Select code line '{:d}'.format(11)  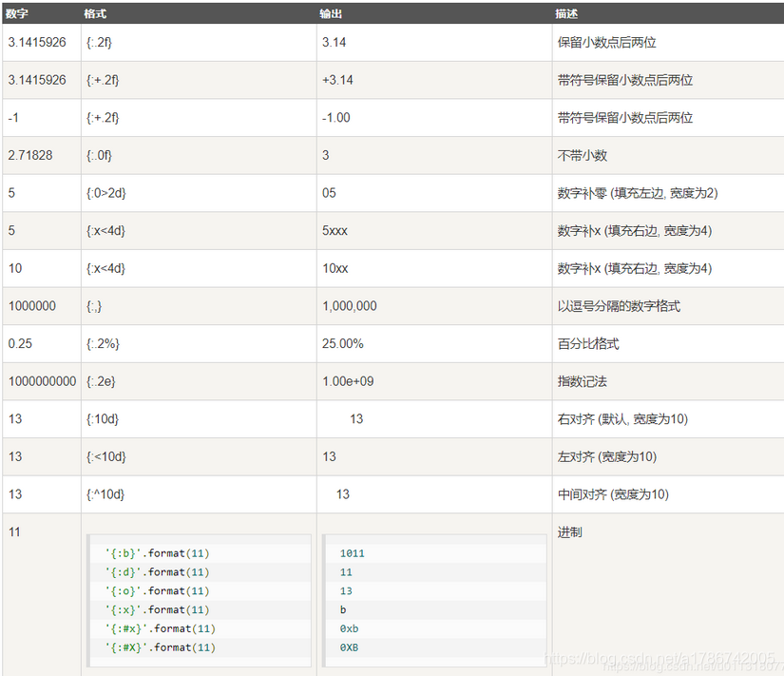click(157, 572)
